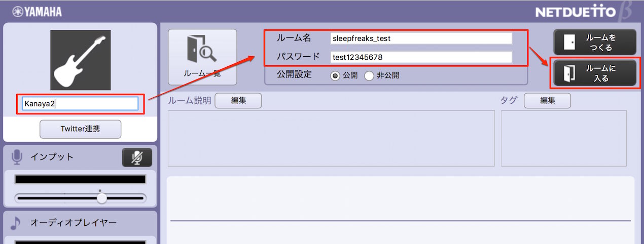This screenshot has width=644, height=244.
Task: Open the room list (ルーム一覧)
Action: 202,57
